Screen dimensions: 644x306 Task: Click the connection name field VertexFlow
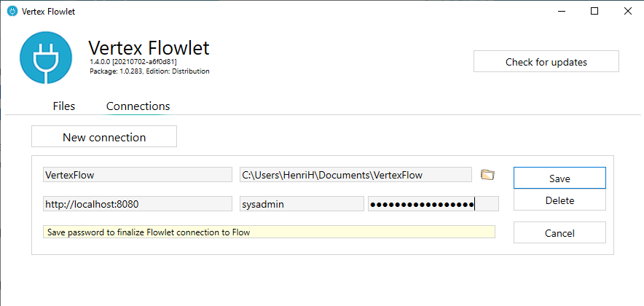coord(137,175)
